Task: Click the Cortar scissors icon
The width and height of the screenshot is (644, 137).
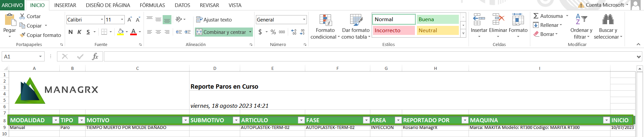Action: point(22,16)
